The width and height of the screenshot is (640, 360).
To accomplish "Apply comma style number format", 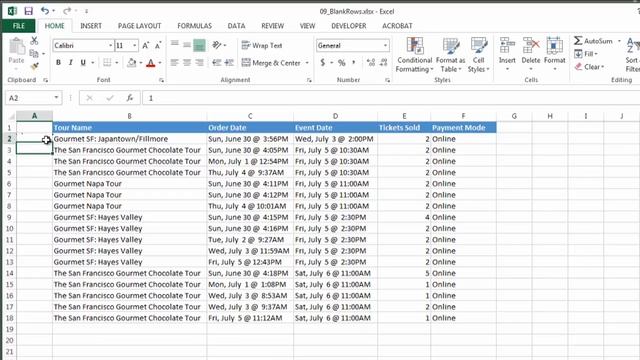I will tap(353, 62).
